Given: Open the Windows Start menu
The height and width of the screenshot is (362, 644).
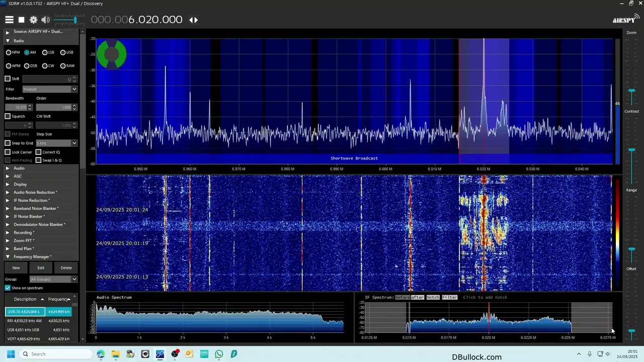Looking at the screenshot, I should pyautogui.click(x=11, y=354).
